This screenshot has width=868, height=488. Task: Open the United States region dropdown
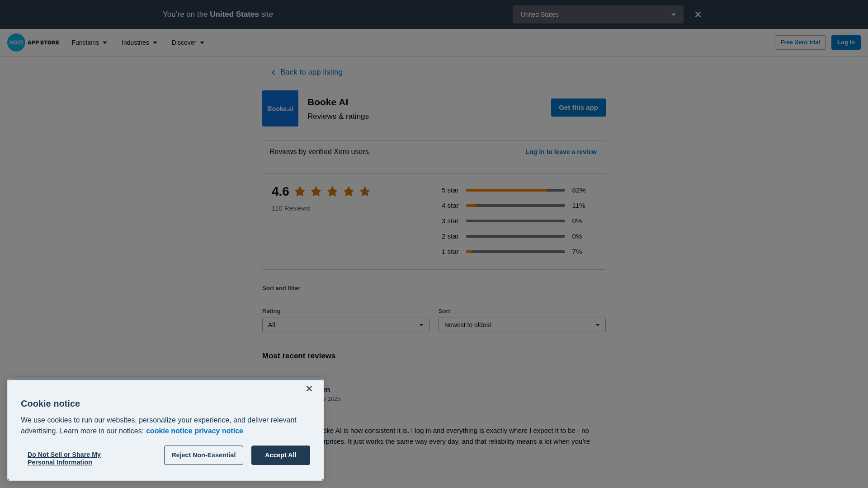(598, 14)
